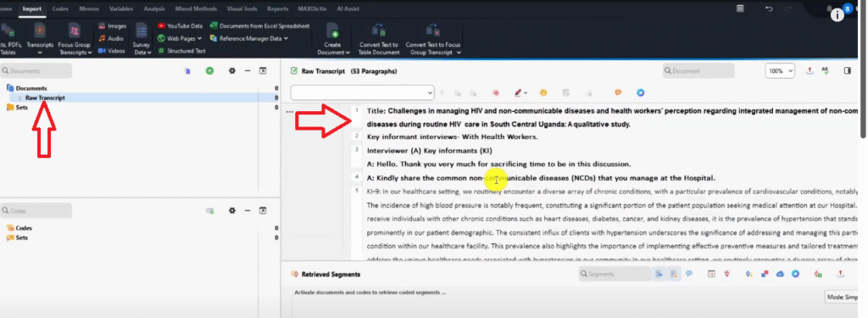The image size is (868, 318).
Task: Open the Survey Data dropdown
Action: 142,39
